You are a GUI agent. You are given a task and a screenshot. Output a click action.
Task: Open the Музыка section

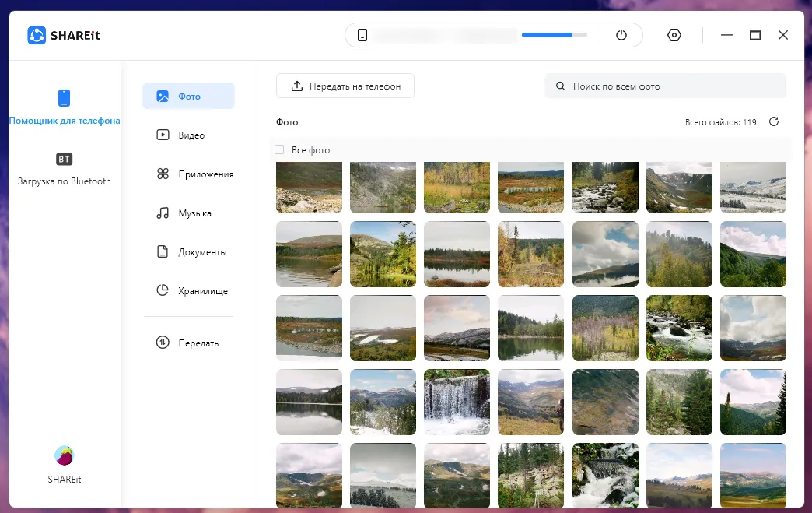(x=189, y=213)
